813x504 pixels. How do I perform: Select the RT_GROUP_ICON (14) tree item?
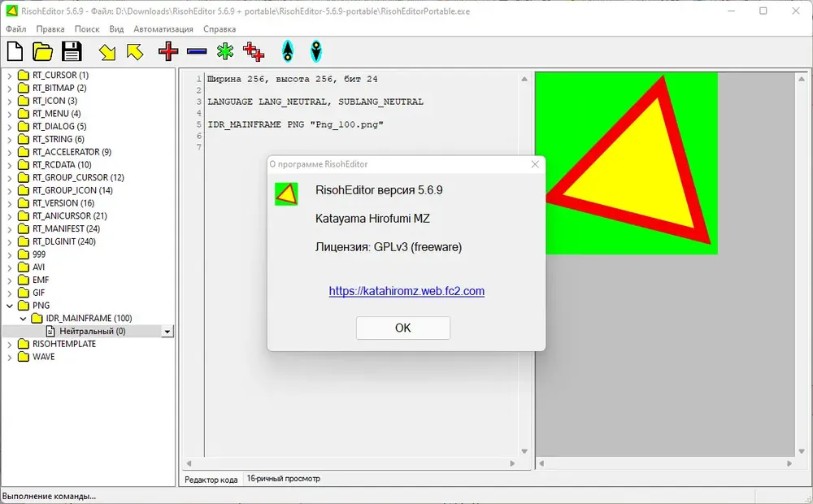72,190
